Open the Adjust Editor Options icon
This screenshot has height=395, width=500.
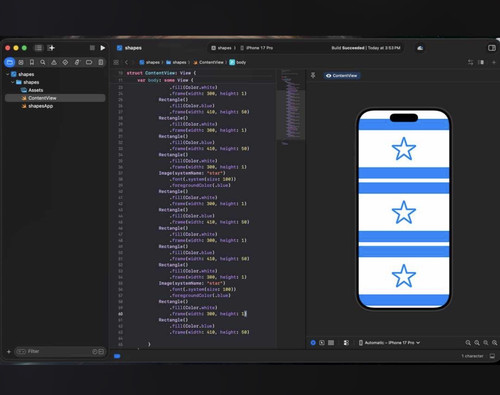(481, 62)
